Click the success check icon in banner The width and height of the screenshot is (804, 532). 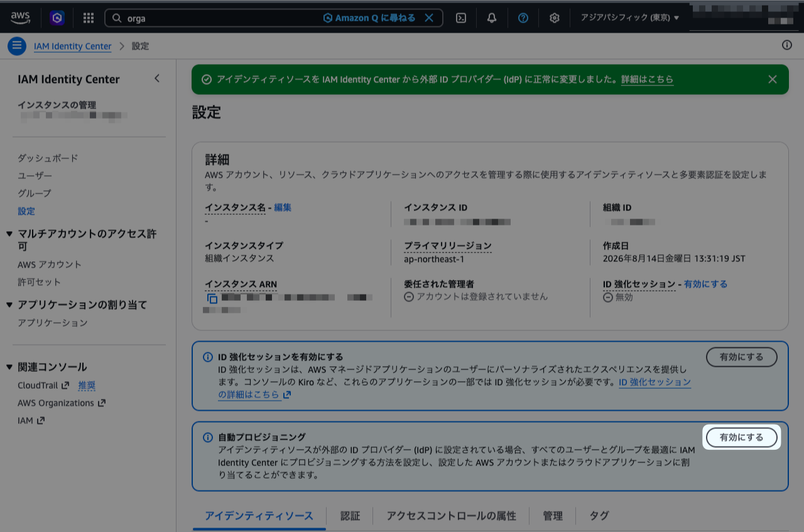click(207, 79)
